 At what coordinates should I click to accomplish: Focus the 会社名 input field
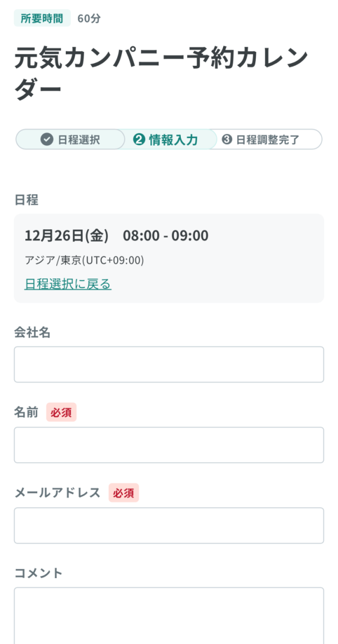(x=169, y=365)
